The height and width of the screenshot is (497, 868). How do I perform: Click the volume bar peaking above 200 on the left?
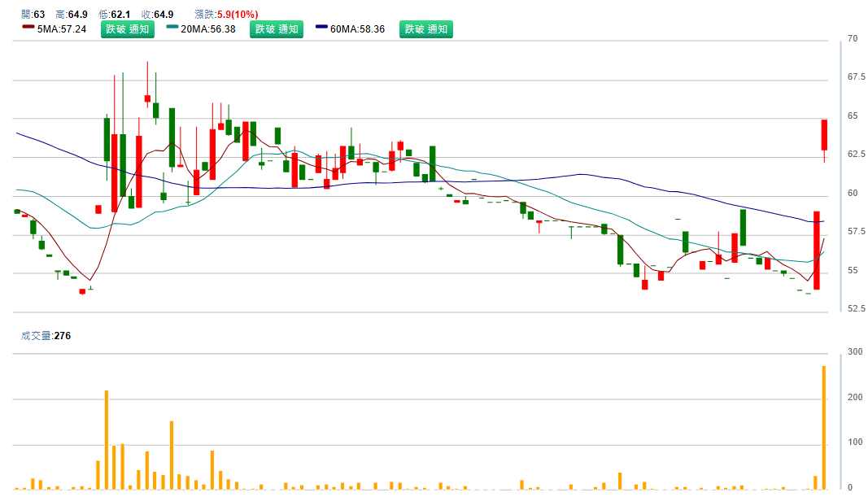[107, 439]
